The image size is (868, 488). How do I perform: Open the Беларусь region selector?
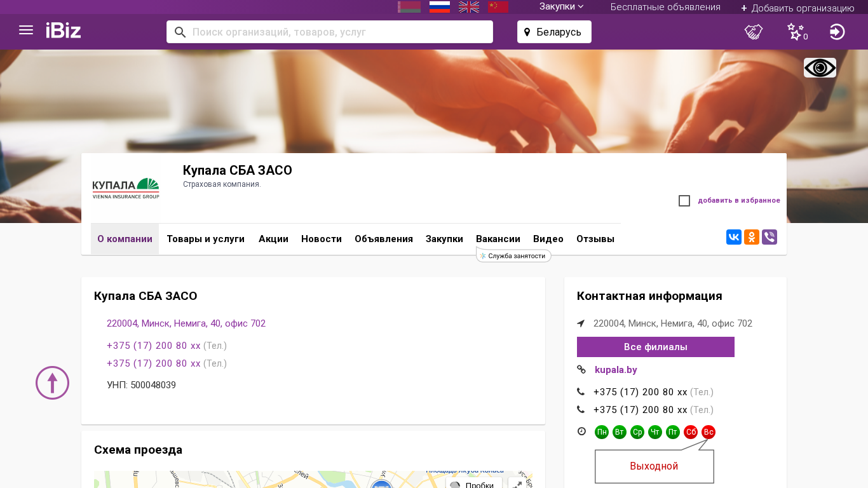pyautogui.click(x=554, y=32)
